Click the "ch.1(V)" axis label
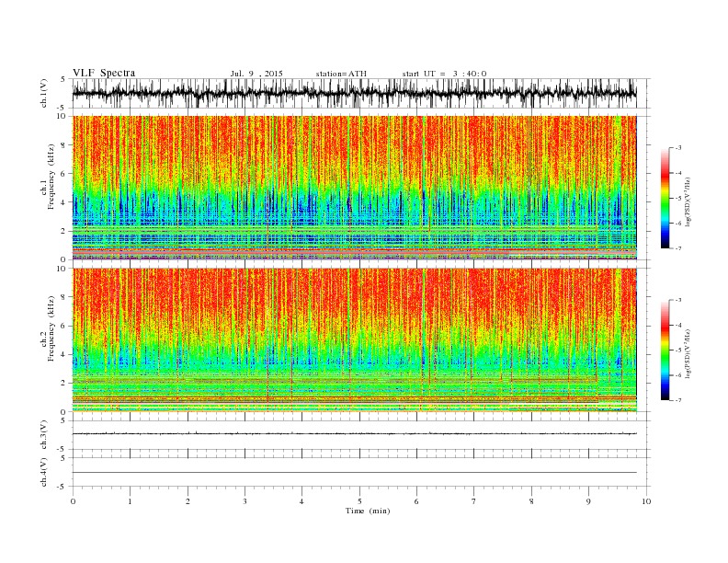This screenshot has width=728, height=563. click(44, 93)
